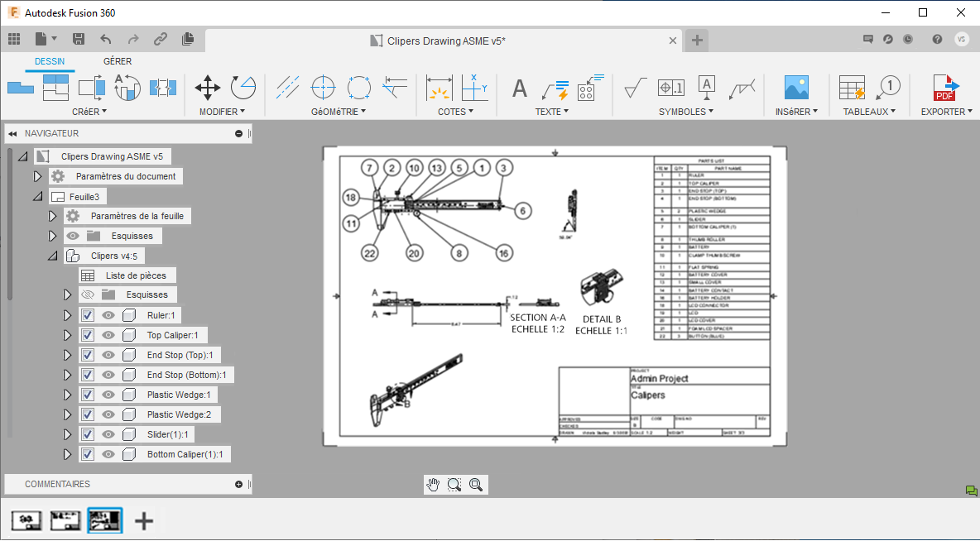Activate the zoom window tool under the canvas
The width and height of the screenshot is (980, 541).
coord(454,484)
